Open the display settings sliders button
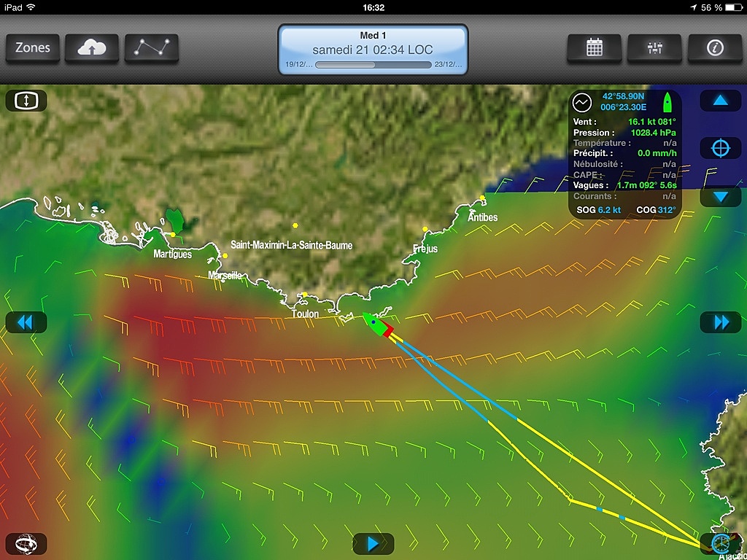The image size is (747, 560). pos(654,48)
